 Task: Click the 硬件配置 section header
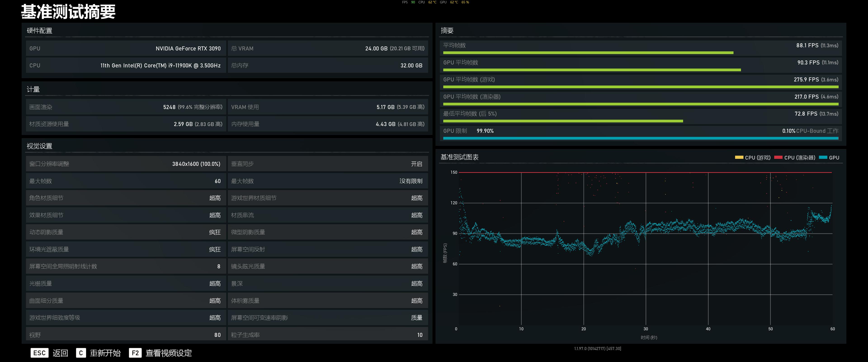point(40,31)
